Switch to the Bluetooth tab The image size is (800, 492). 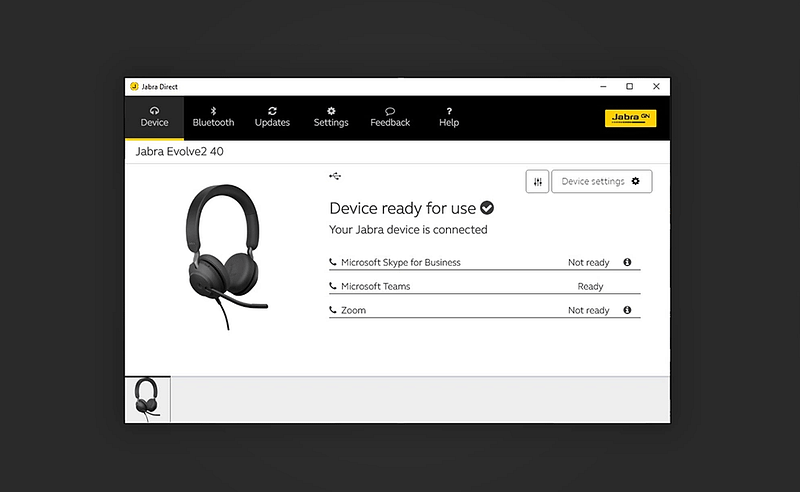pos(213,117)
